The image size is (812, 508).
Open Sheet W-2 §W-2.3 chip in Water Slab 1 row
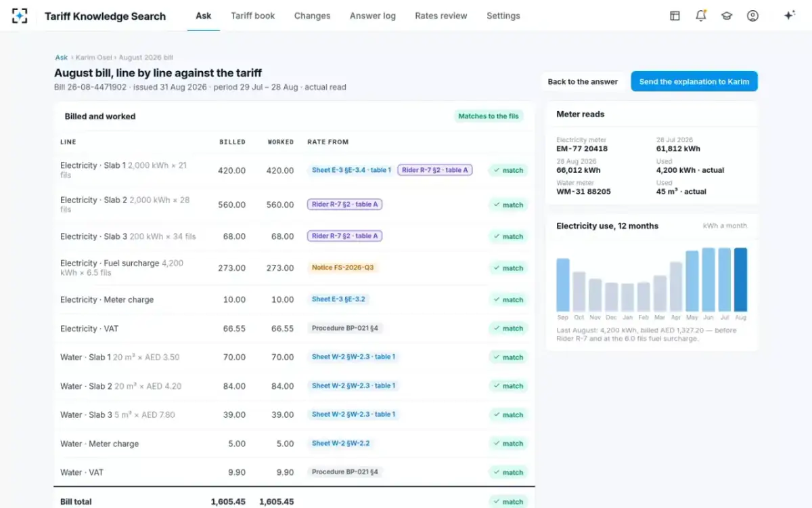[x=353, y=356]
